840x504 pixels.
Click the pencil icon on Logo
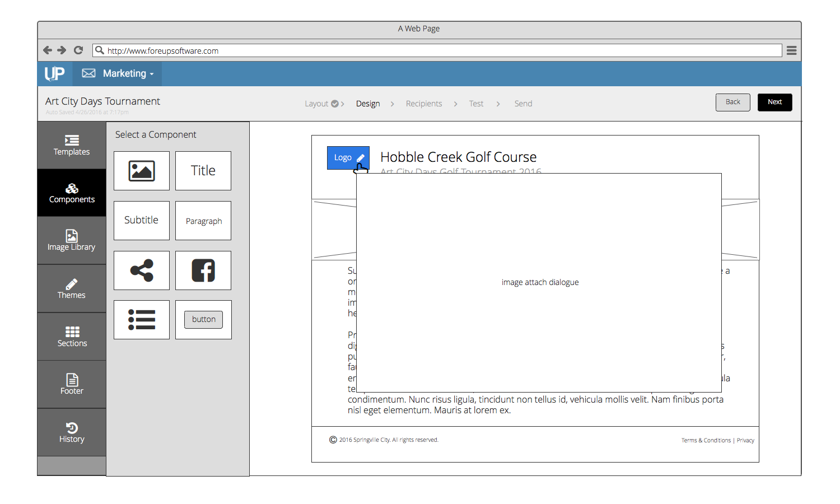point(361,158)
